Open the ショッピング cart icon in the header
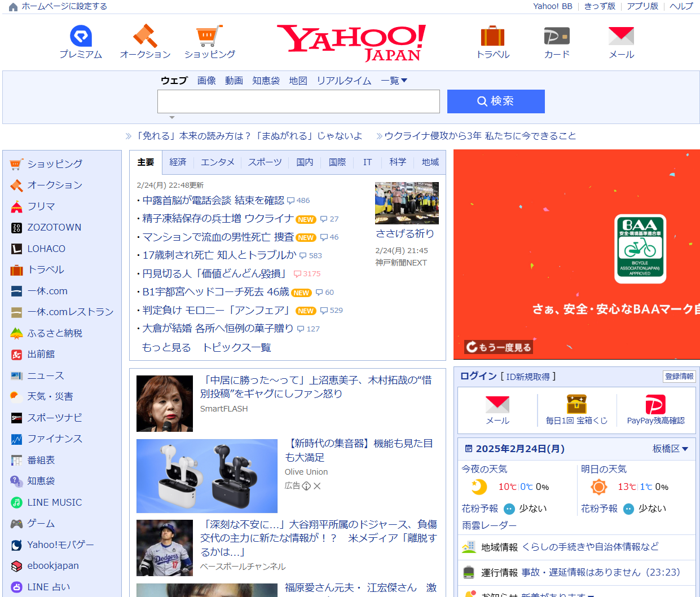 click(x=209, y=36)
